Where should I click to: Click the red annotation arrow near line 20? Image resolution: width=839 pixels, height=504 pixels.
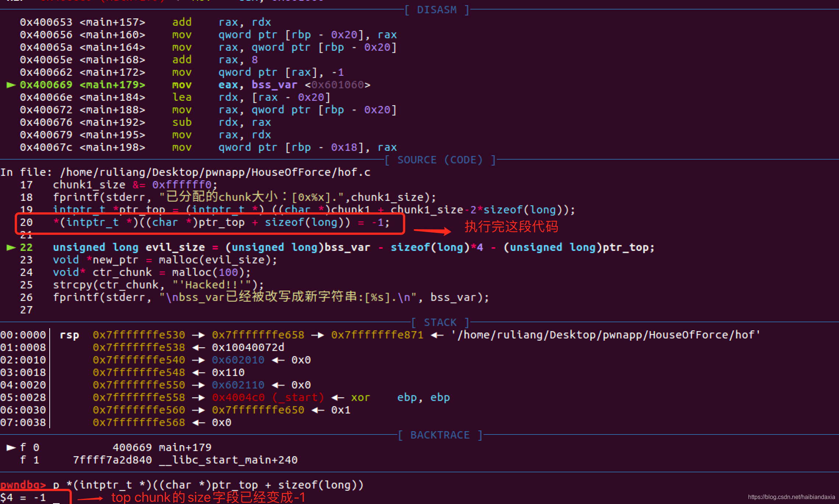pyautogui.click(x=432, y=231)
